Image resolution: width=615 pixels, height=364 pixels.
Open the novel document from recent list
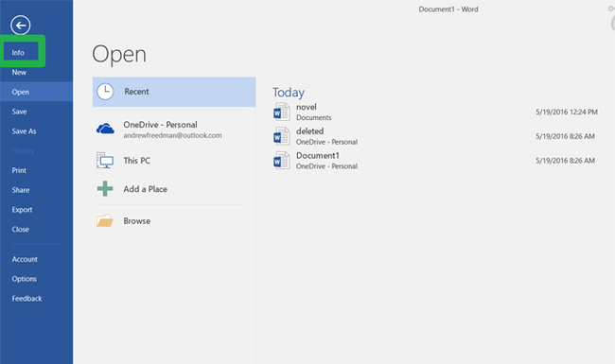435,113
